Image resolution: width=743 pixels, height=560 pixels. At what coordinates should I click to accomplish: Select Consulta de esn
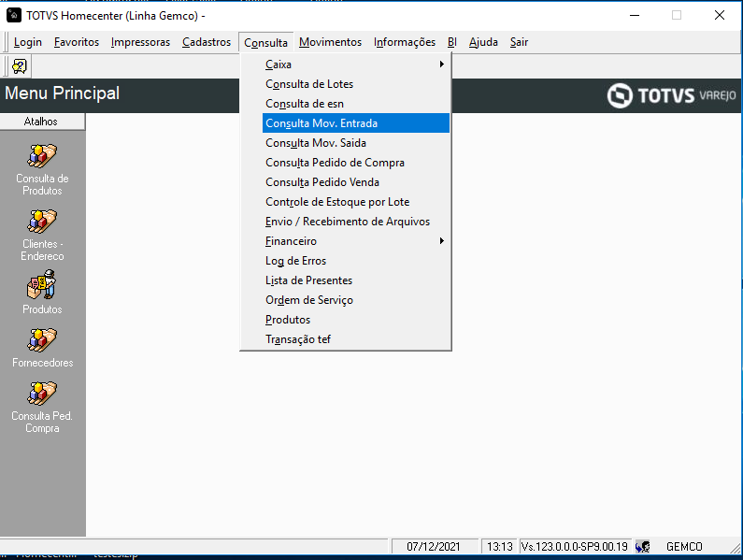355,104
